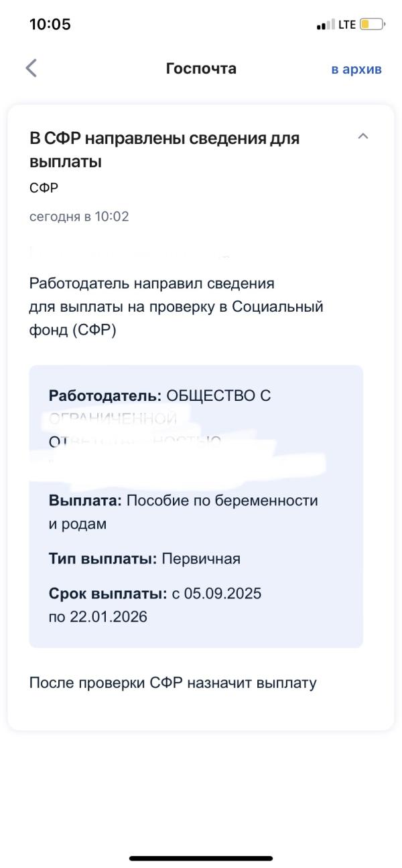Tap the battery icon in status bar
Viewport: 402px width, 868px height.
coord(373,25)
